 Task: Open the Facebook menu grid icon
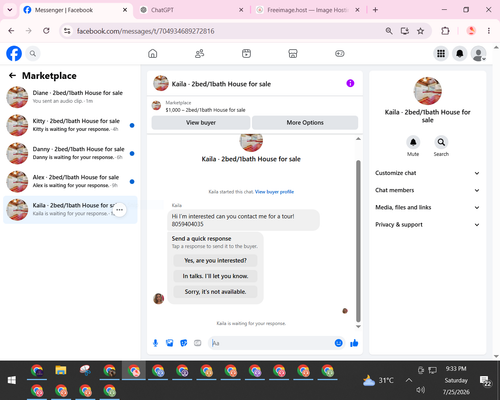click(441, 53)
